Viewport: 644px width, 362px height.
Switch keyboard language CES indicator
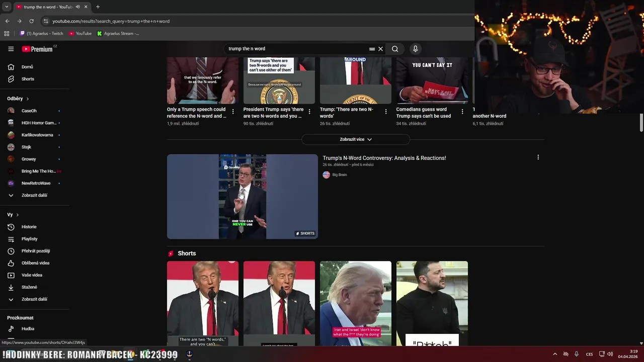pos(589,354)
